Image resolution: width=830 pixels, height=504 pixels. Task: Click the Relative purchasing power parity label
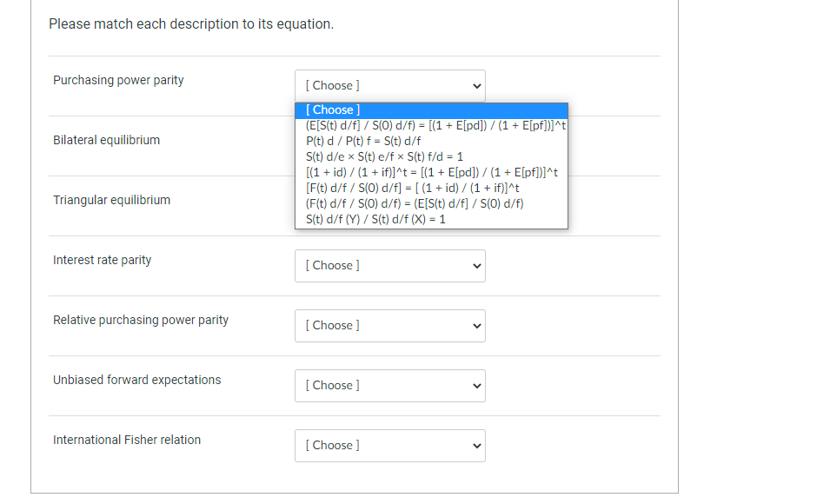click(x=141, y=320)
